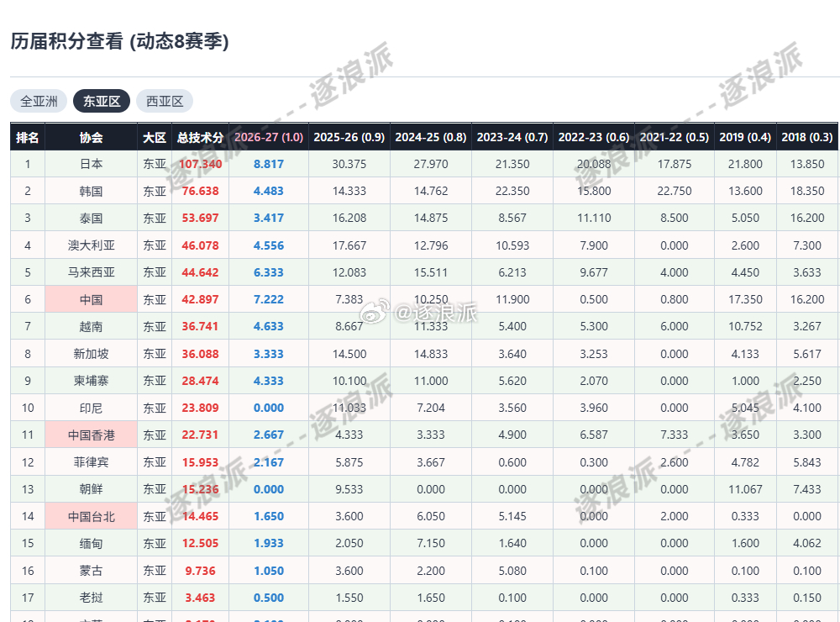This screenshot has height=622, width=840.
Task: Select association cell 老挝
Action: (91, 598)
